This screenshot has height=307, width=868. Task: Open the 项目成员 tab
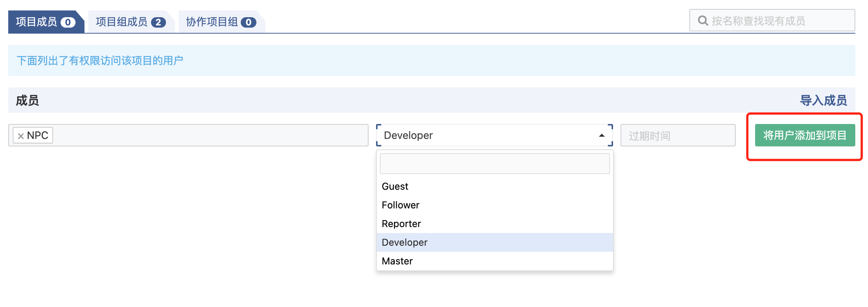(37, 22)
